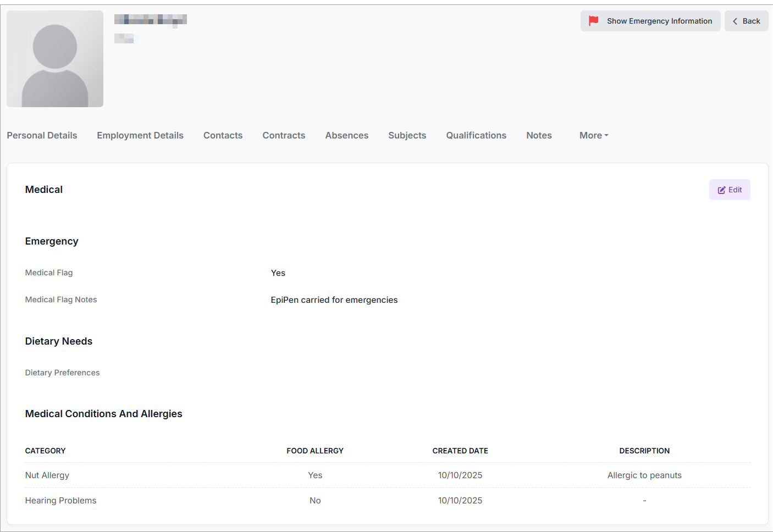Click the Back button
The width and height of the screenshot is (773, 532).
coord(746,21)
